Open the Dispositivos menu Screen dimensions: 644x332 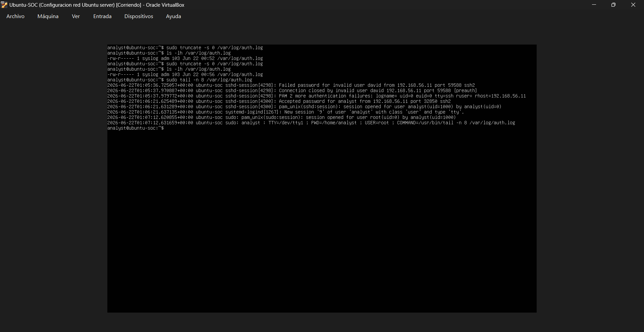[139, 16]
